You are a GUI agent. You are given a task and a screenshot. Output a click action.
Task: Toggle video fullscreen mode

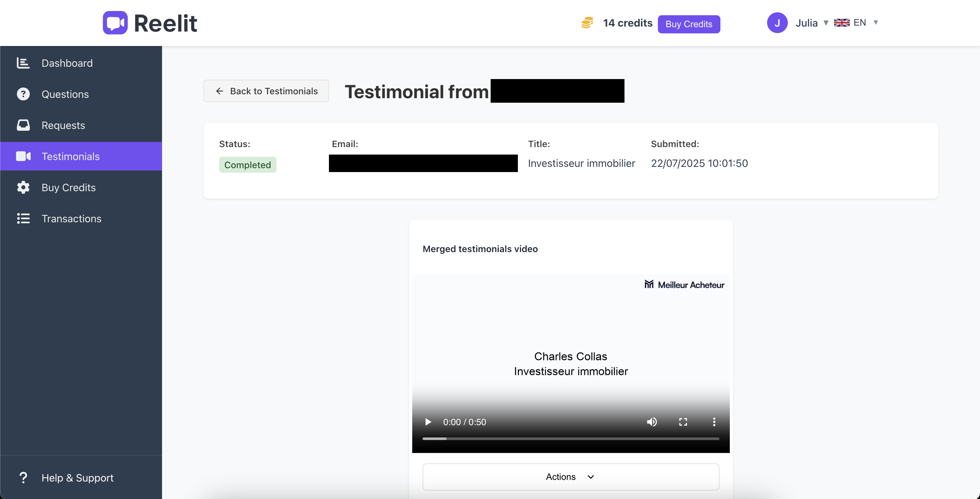[683, 422]
